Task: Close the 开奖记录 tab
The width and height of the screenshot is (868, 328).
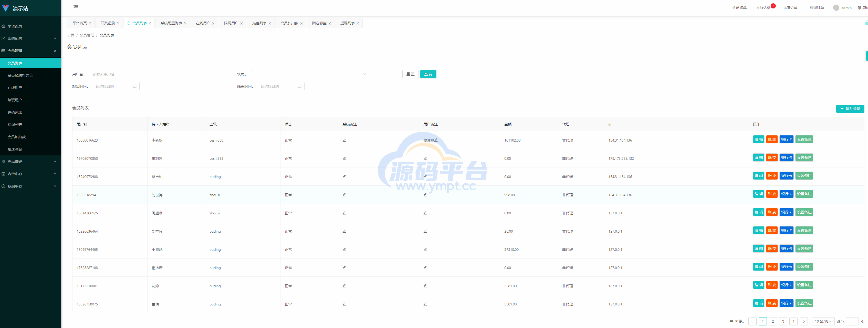Action: 118,23
